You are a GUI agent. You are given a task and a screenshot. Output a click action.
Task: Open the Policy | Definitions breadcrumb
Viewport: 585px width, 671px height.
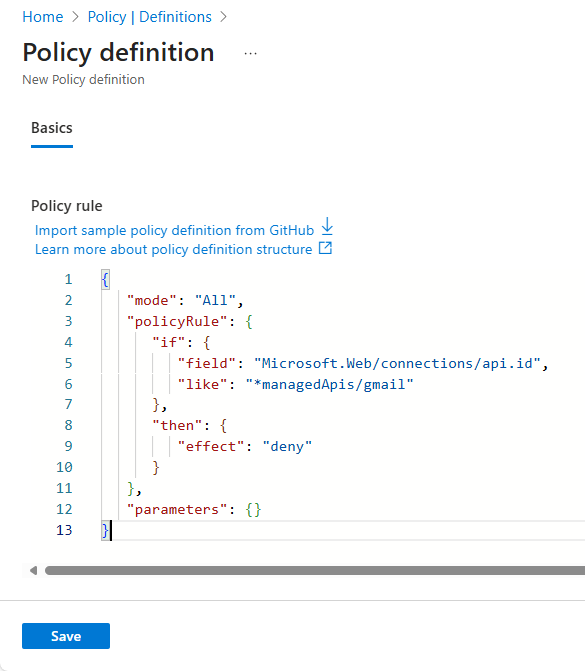pyautogui.click(x=149, y=17)
